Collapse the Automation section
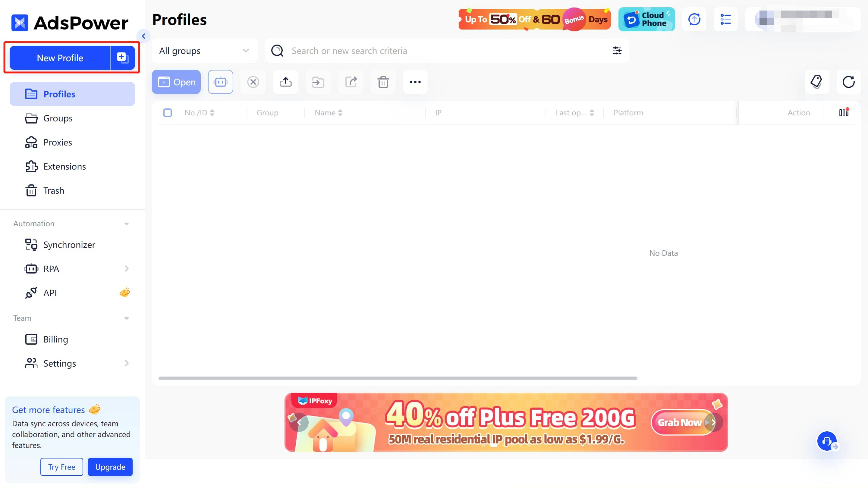Viewport: 868px width, 488px height. pyautogui.click(x=126, y=224)
